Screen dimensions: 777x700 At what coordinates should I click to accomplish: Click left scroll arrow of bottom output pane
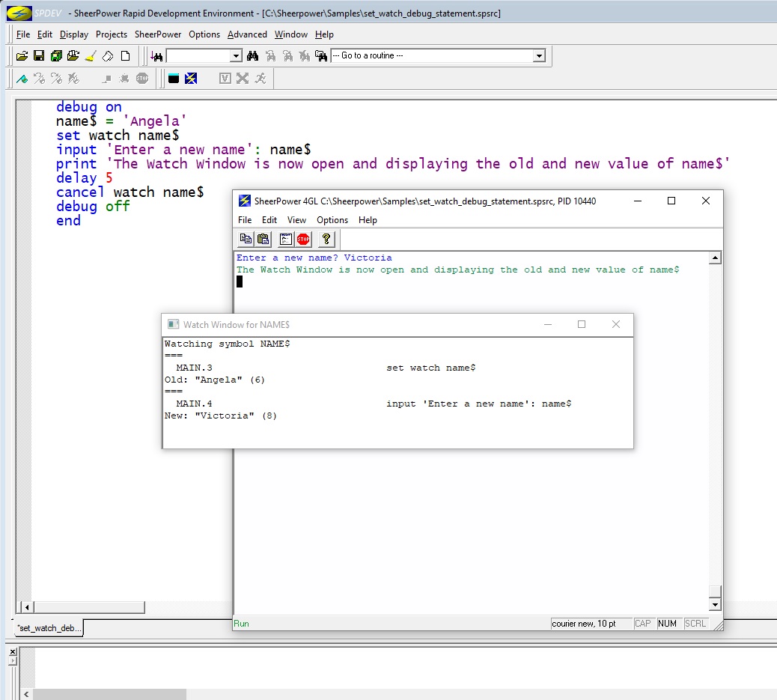27,695
